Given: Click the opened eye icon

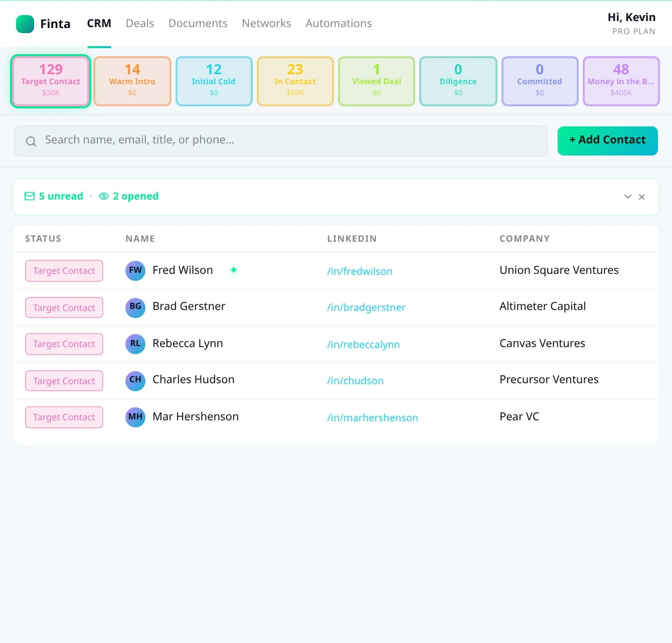Looking at the screenshot, I should click(104, 196).
